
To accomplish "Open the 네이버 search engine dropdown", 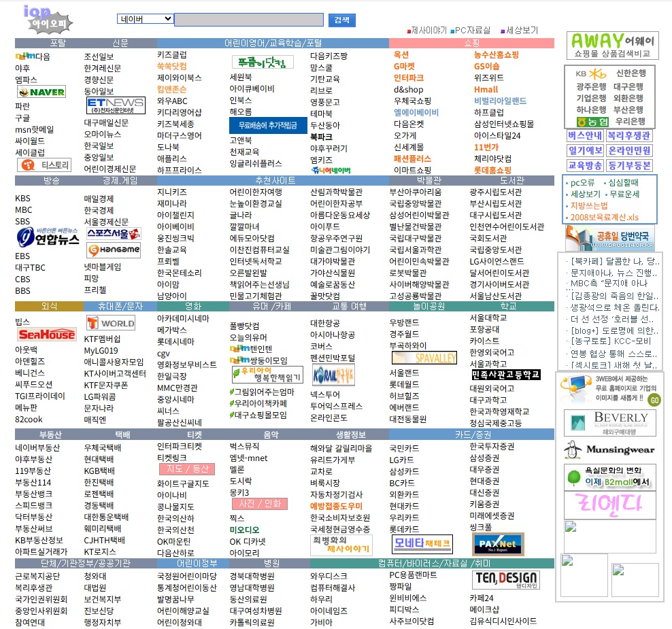I will 145,19.
